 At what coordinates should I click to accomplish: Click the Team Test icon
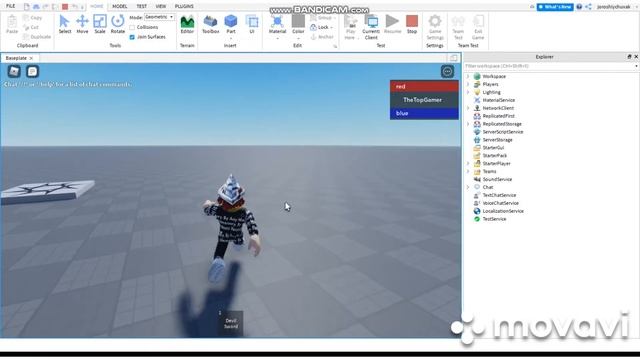pos(458,27)
